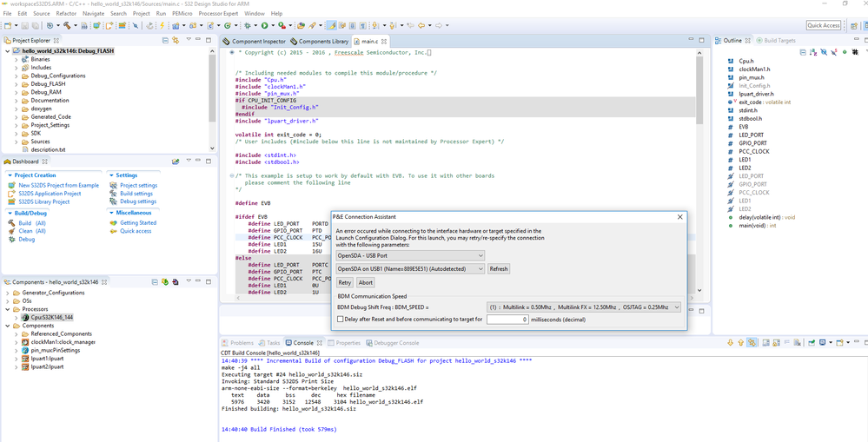Image resolution: width=868 pixels, height=442 pixels.
Task: Enable the Delay after Reset checkbox
Action: (x=341, y=320)
